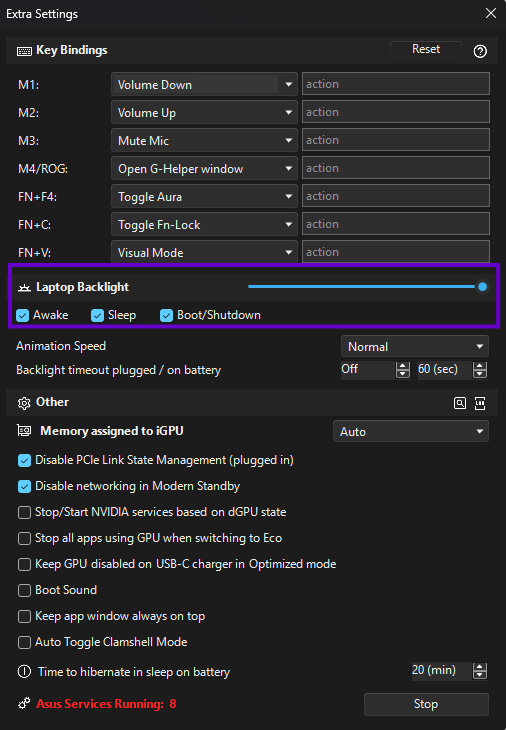The image size is (506, 730).
Task: Enable Auto Toggle Clamshell Mode
Action: [x=24, y=642]
